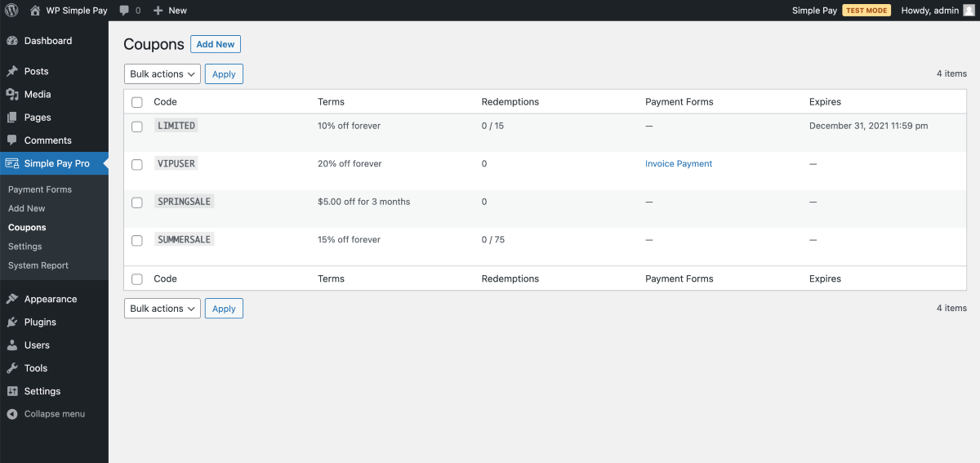
Task: Click the Dashboard gauge icon
Action: point(12,41)
